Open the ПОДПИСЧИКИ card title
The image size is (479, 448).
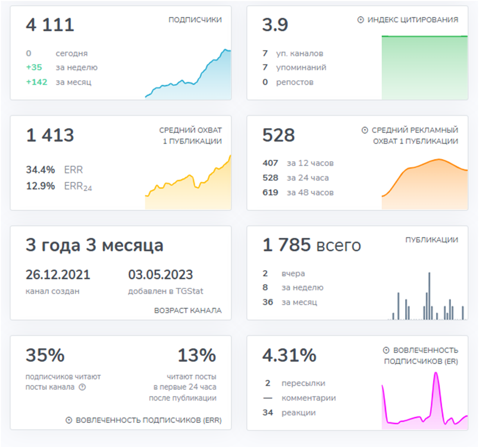(x=195, y=20)
